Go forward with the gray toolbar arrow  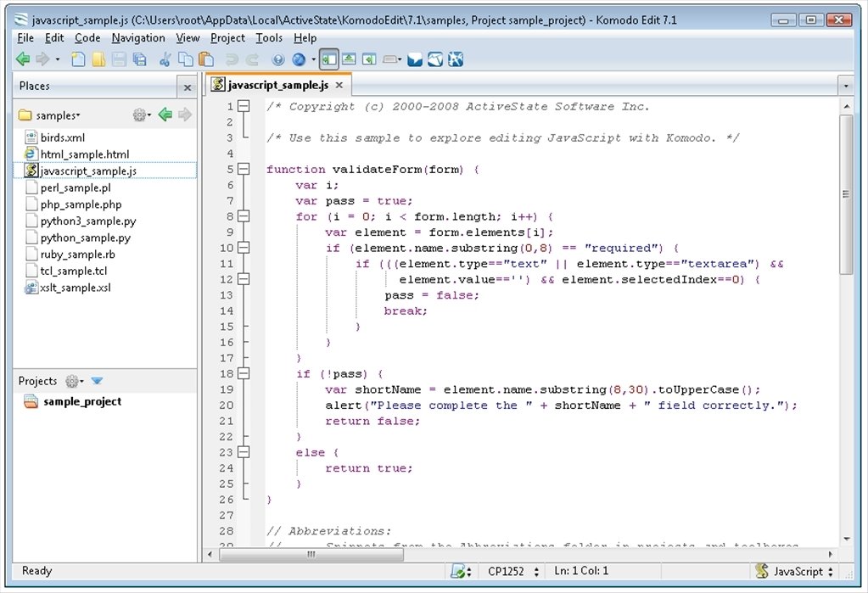tap(42, 59)
